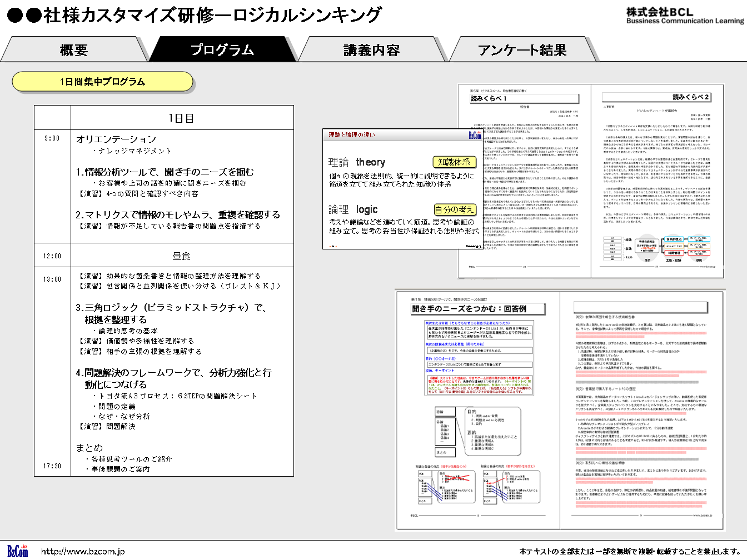Image resolution: width=747 pixels, height=560 pixels.
Task: Click the 論理 logic heading on the slide
Action: 353,209
